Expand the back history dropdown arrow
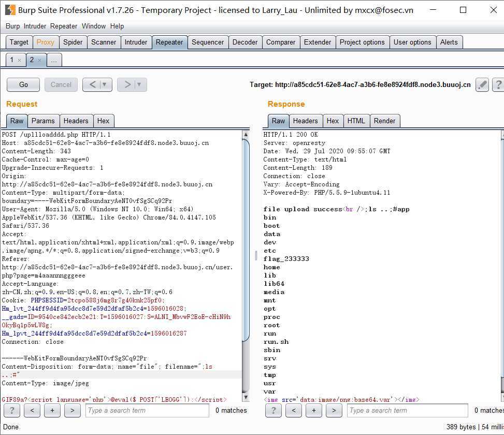Viewport: 504px width, 435px height. coord(104,84)
